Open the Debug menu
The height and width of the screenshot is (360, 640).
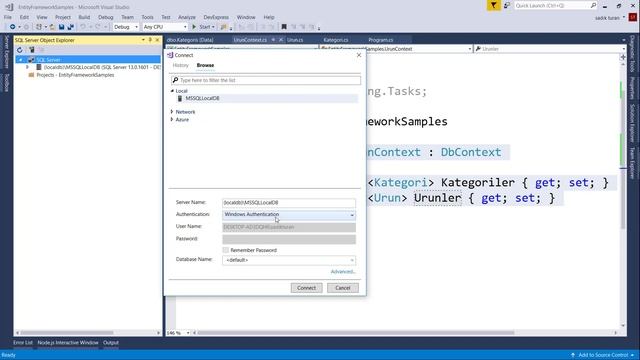tap(105, 17)
